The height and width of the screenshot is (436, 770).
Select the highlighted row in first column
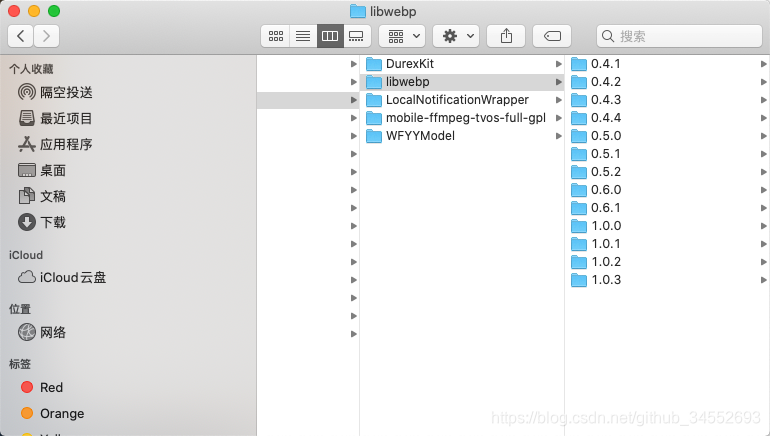coord(308,100)
